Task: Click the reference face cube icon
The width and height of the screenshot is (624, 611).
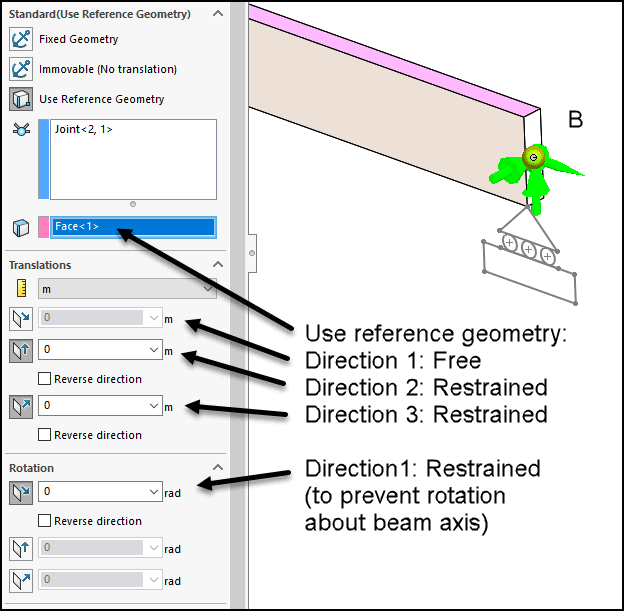Action: pos(21,228)
